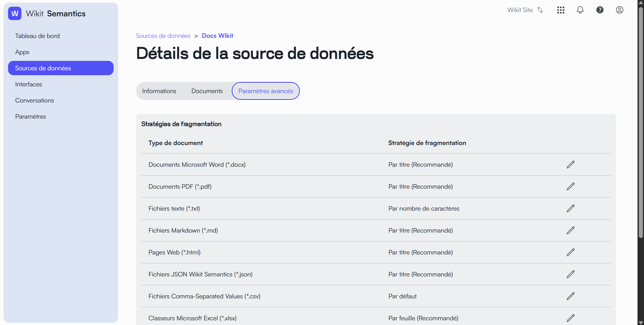Image resolution: width=644 pixels, height=325 pixels.
Task: Open the apps grid launcher icon
Action: point(561,10)
